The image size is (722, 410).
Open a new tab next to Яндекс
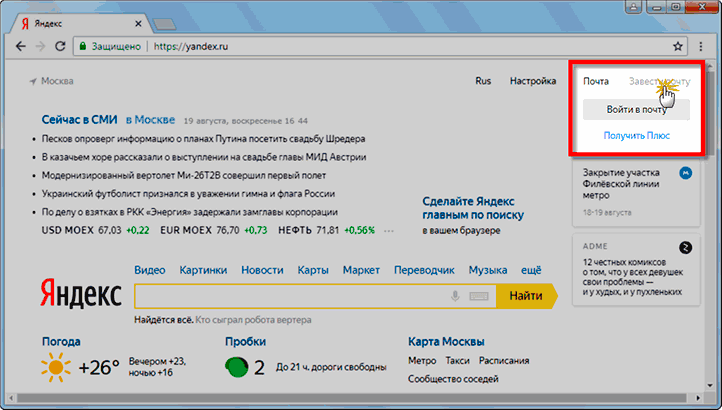164,24
